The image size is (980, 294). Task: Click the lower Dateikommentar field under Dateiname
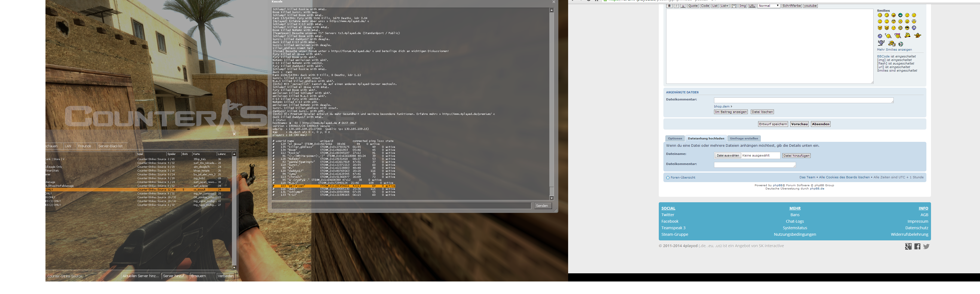(x=755, y=165)
